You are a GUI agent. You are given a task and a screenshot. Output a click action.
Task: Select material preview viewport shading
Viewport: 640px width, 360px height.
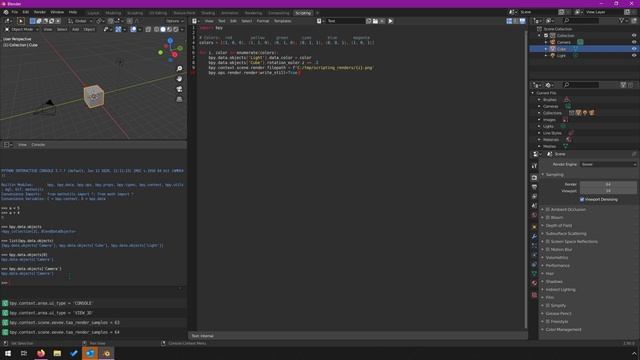tap(169, 29)
